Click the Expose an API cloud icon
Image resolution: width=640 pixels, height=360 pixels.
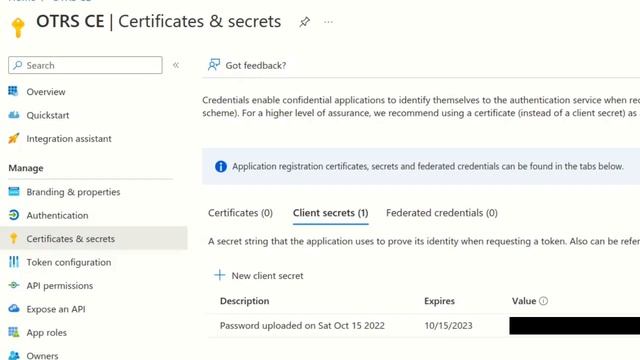(x=13, y=309)
